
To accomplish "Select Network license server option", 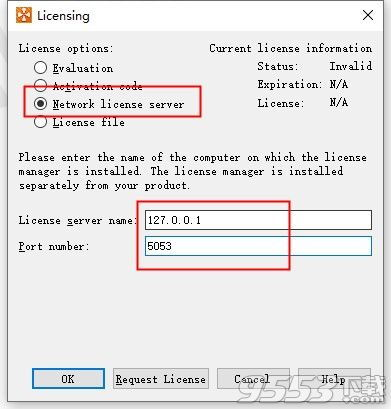I will [x=40, y=104].
